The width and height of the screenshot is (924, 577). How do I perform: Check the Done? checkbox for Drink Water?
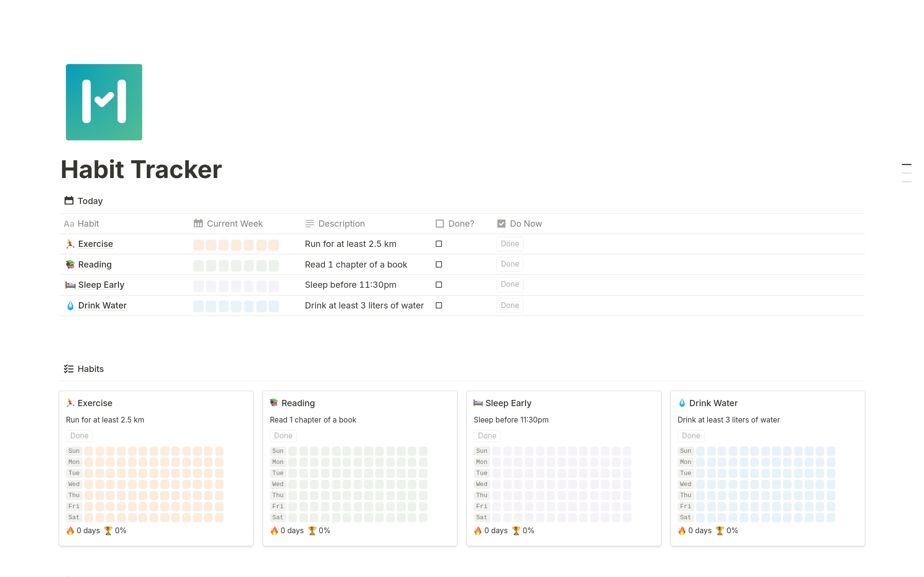pos(438,305)
